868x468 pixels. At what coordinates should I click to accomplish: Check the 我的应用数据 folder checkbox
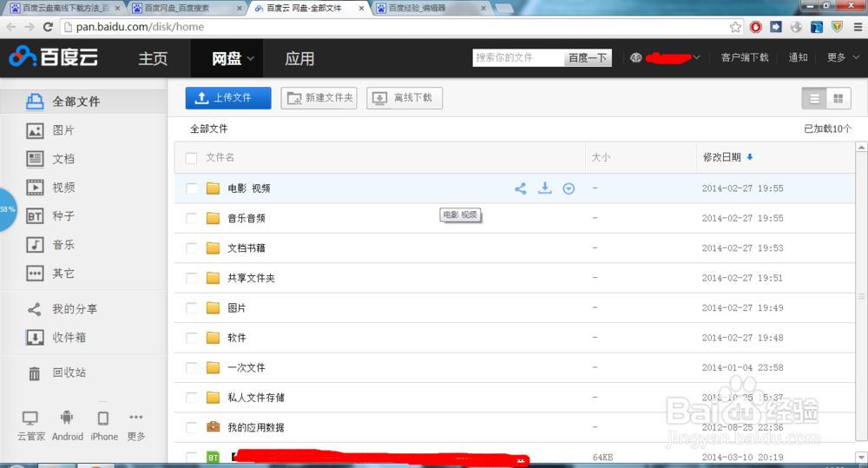(192, 427)
